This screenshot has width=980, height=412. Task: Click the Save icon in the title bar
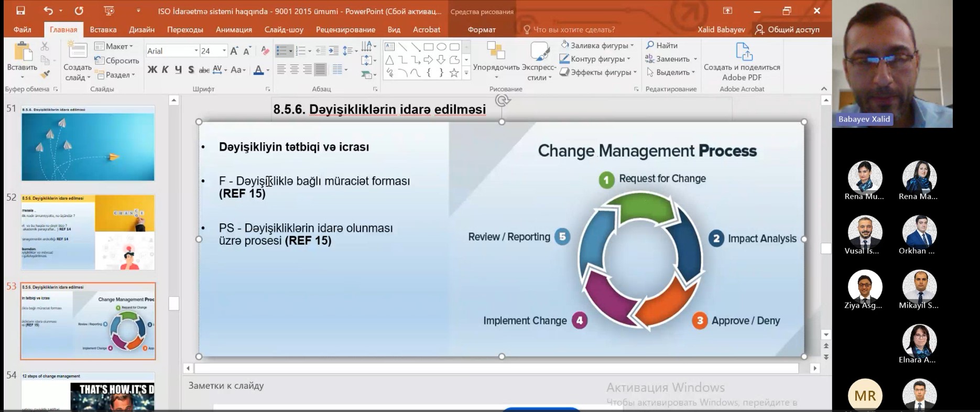click(20, 10)
